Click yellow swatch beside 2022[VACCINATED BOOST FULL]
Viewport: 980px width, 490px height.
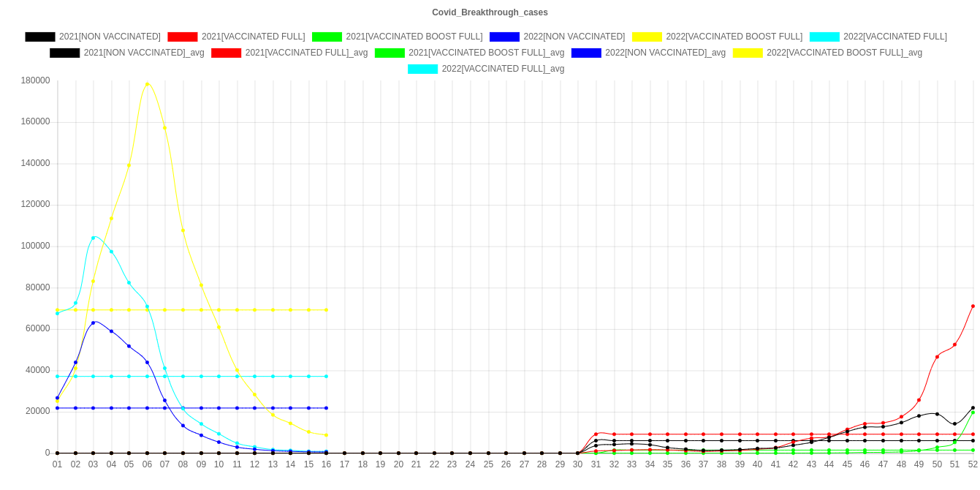(x=647, y=37)
